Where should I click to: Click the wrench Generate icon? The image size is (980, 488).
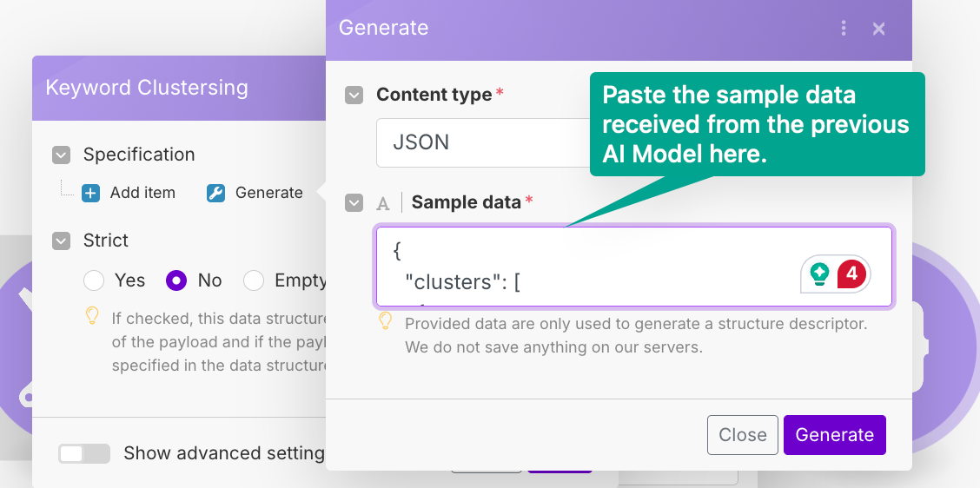(215, 193)
